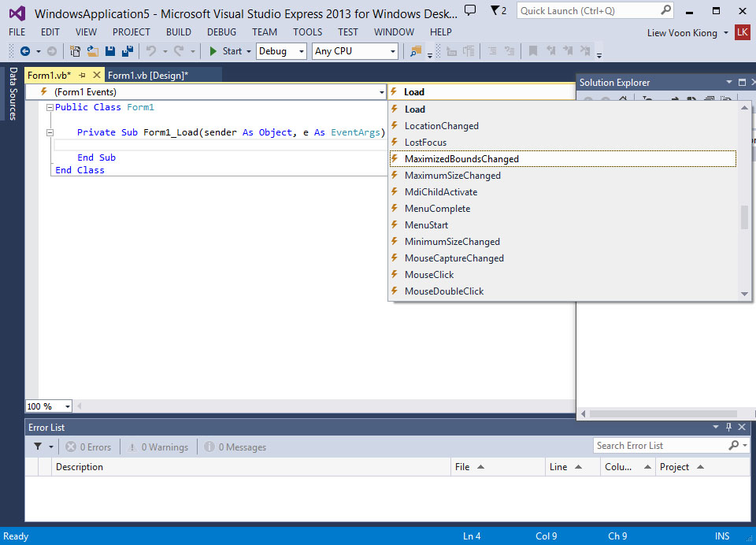
Task: Auto-hide the Error List with pin icon
Action: pyautogui.click(x=728, y=427)
